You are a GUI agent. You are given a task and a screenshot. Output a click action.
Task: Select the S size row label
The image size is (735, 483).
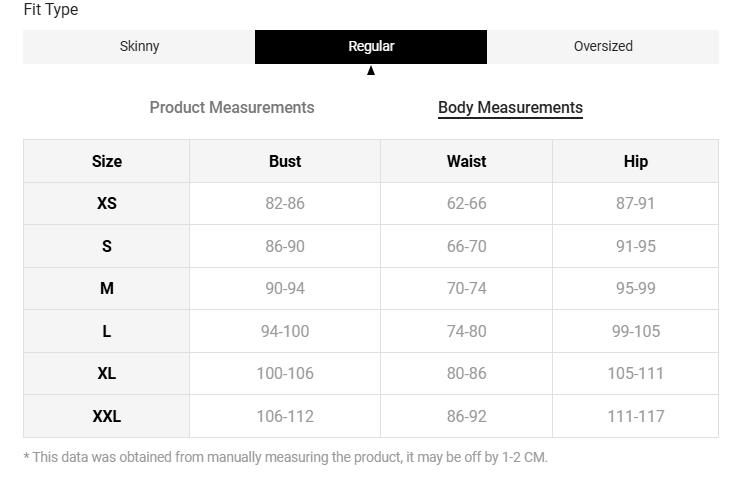(107, 246)
